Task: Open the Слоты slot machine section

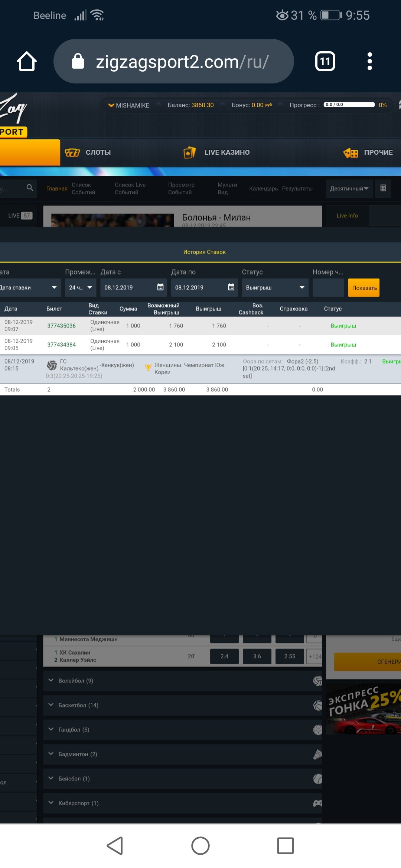Action: pos(88,152)
